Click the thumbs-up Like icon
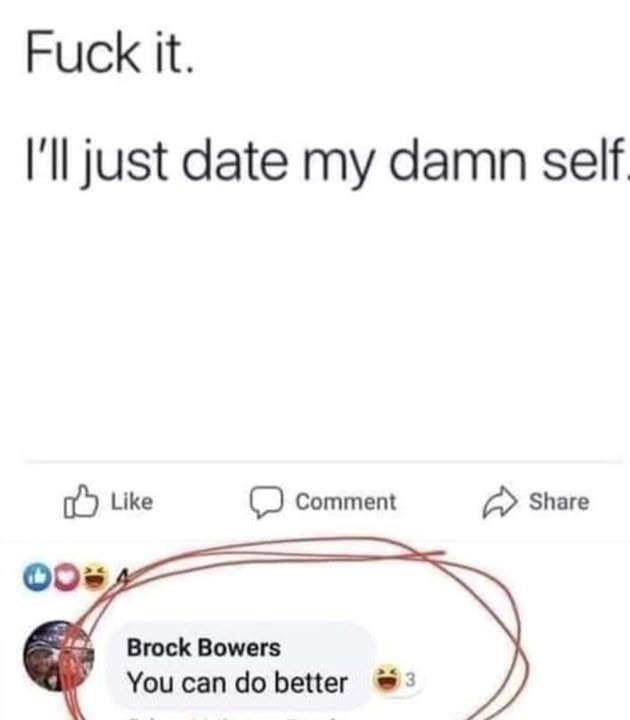Screen dimensions: 630x720 coord(80,501)
